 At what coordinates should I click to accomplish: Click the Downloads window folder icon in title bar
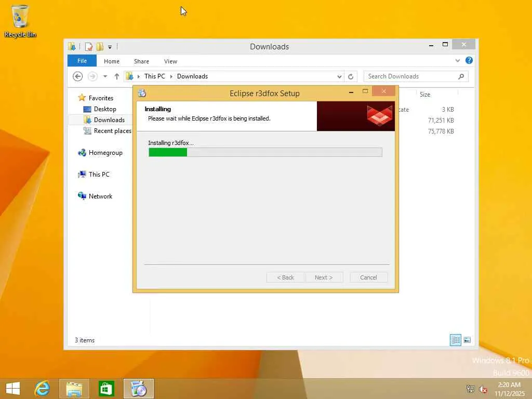point(72,46)
